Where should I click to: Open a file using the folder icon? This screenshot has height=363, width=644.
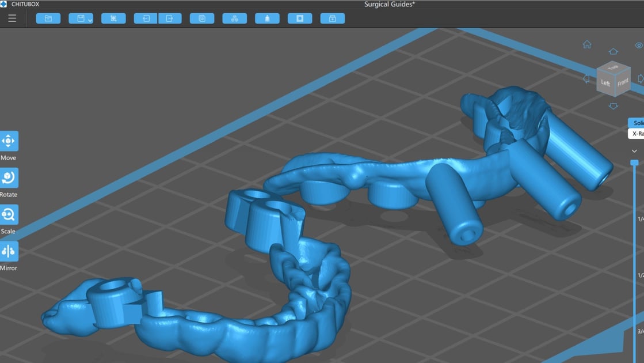[x=48, y=18]
